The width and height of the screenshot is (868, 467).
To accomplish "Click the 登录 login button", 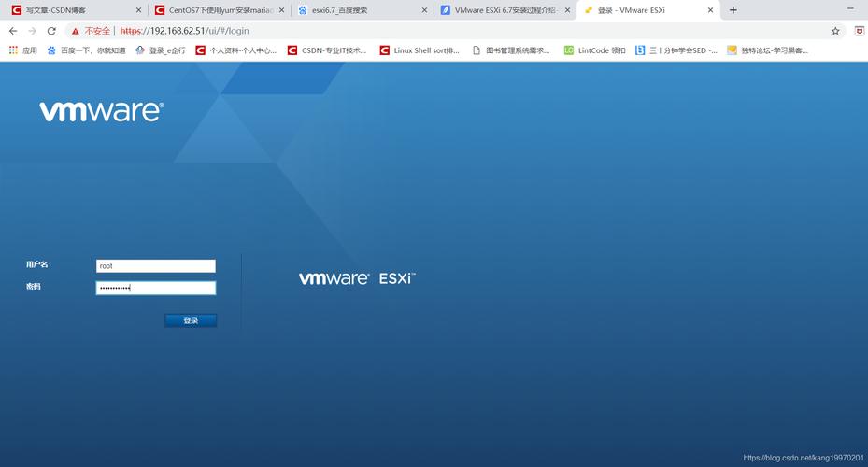I will (191, 320).
